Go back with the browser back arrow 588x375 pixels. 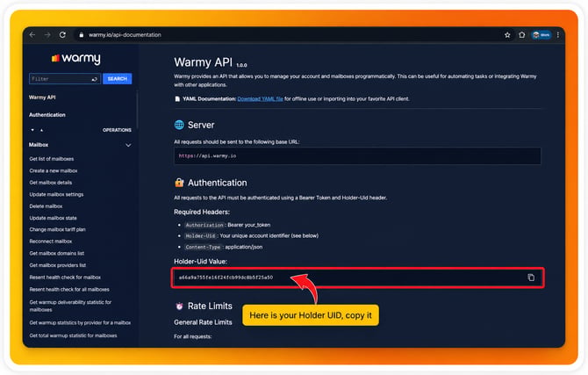[32, 35]
